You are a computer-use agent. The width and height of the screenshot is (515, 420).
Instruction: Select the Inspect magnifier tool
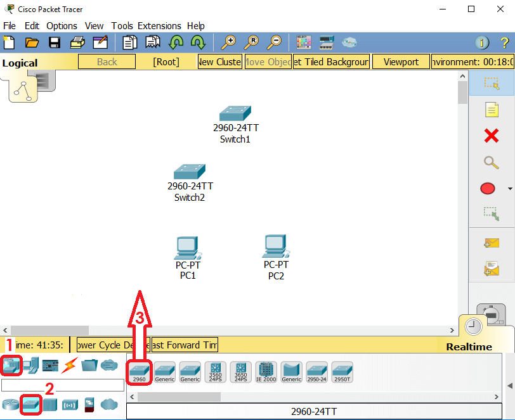coord(492,162)
